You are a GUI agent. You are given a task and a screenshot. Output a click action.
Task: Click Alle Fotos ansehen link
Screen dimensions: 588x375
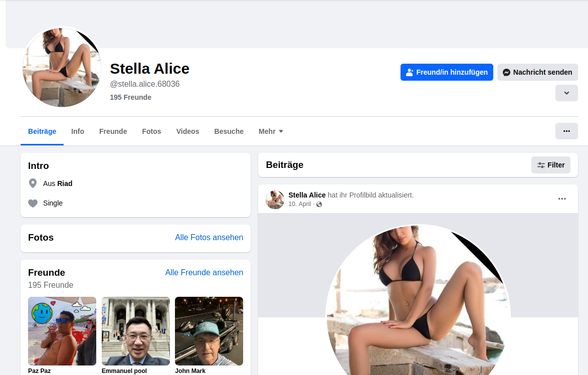(209, 237)
